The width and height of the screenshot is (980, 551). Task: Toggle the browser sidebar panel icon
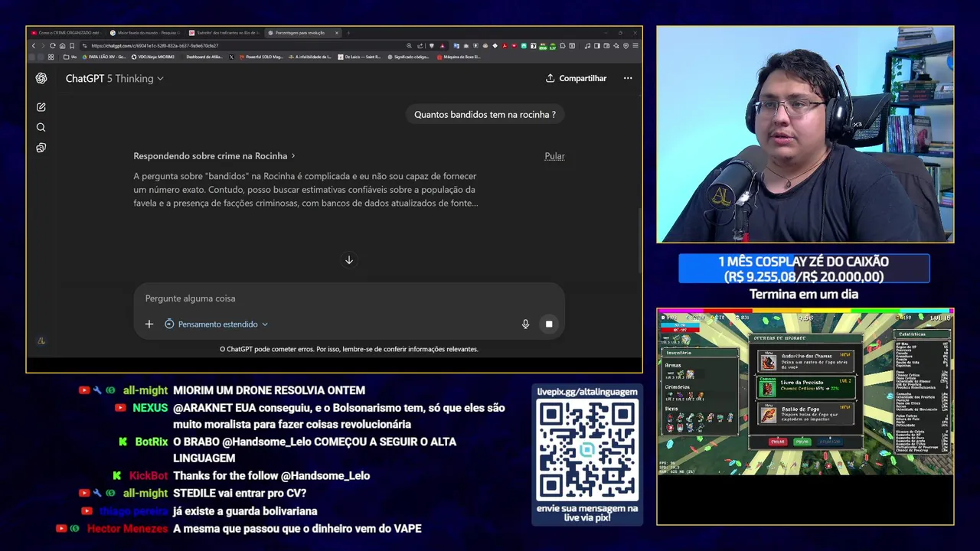click(x=597, y=46)
